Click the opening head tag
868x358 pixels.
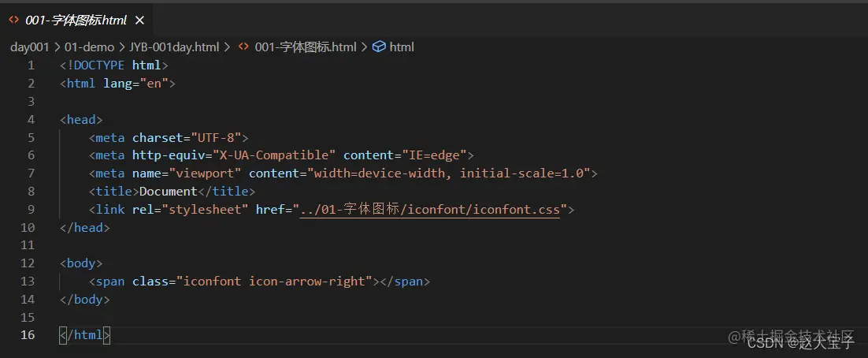(x=81, y=120)
